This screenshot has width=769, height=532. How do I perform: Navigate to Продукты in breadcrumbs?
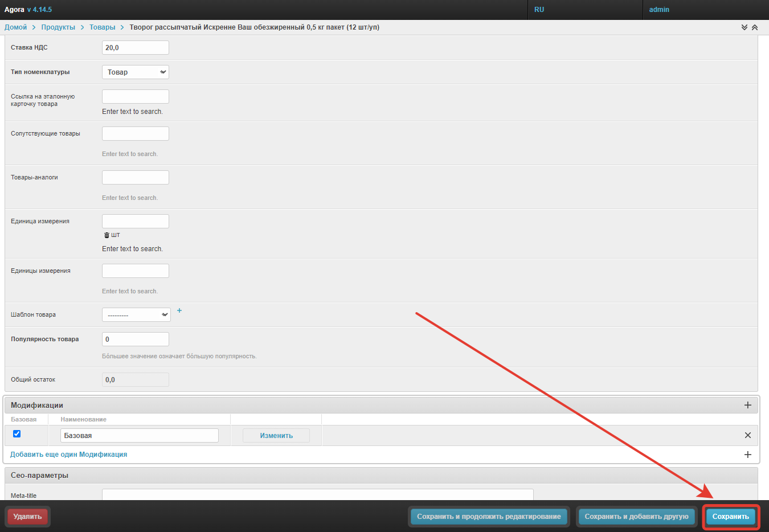(x=58, y=27)
